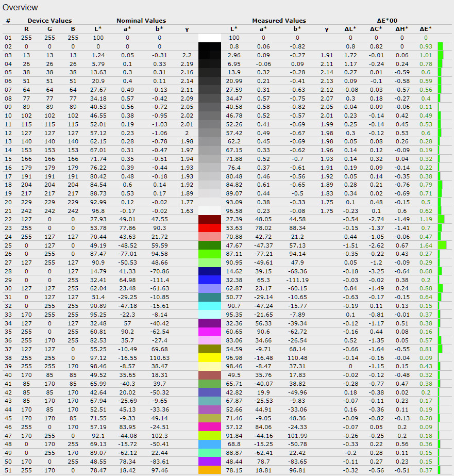Select the yellow swatch in row 38
Image resolution: width=454 pixels, height=476 pixels.
point(210,358)
